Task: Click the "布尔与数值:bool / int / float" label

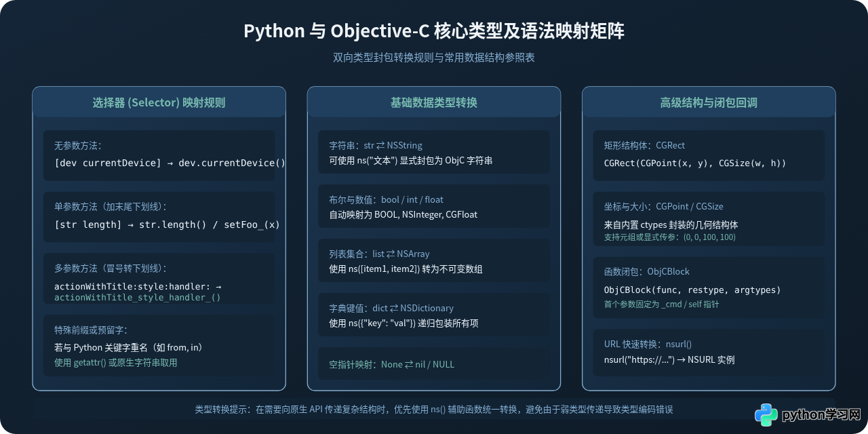Action: click(x=386, y=199)
